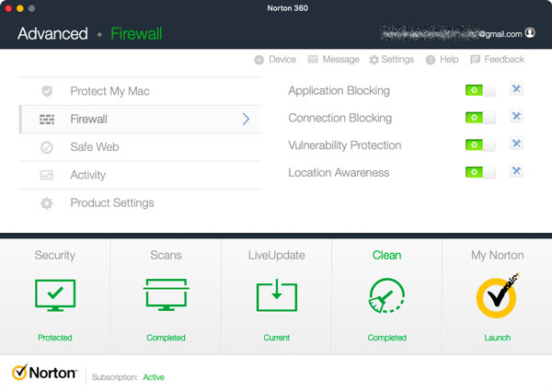Open the Security tab label

point(55,255)
